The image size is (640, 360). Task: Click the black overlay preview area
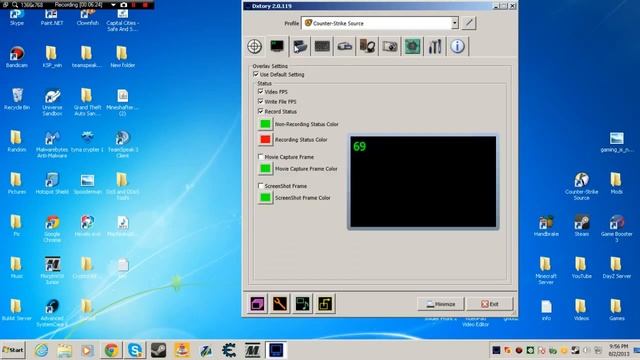423,182
